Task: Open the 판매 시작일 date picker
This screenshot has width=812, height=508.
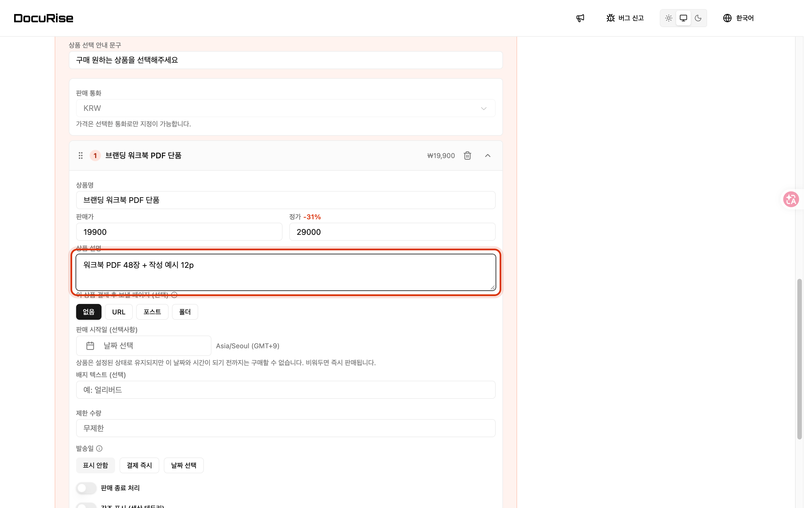Action: tap(144, 346)
